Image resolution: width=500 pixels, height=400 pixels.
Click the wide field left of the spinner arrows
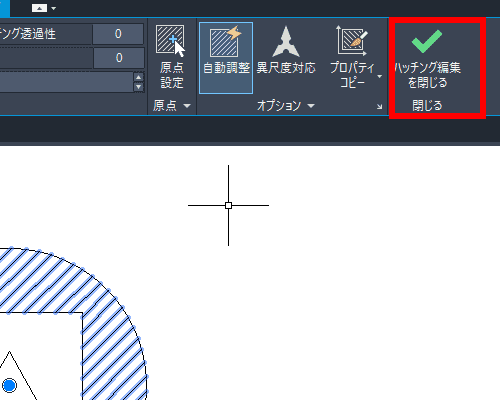[67, 82]
